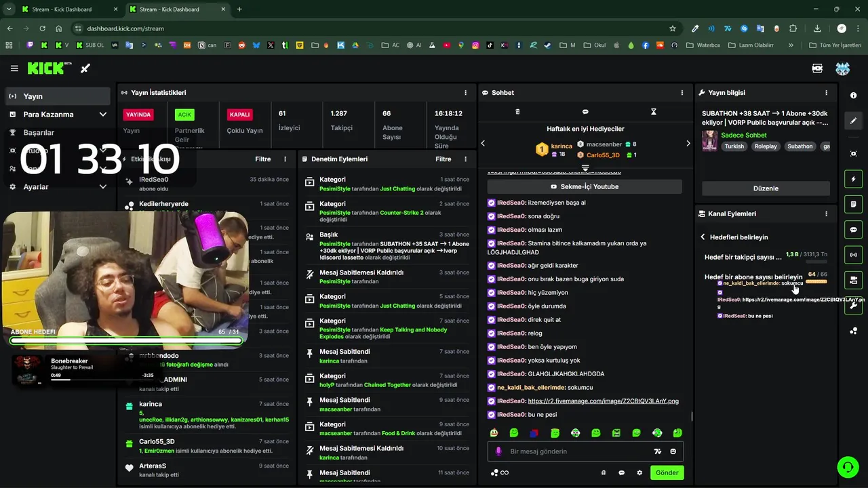Bookmark this page with the star icon
Screen dimensions: 868x488
pos(673,28)
